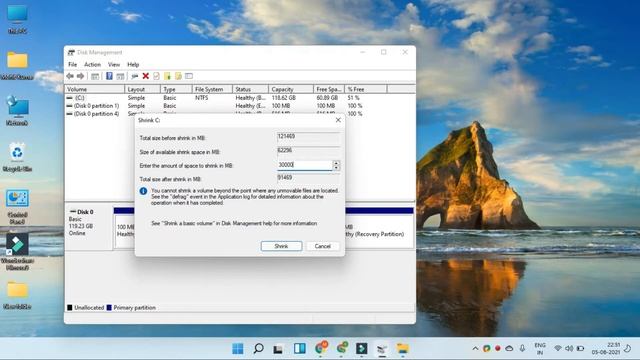Click the blue info icon in Shrink dialog
This screenshot has width=640, height=360.
[x=143, y=191]
